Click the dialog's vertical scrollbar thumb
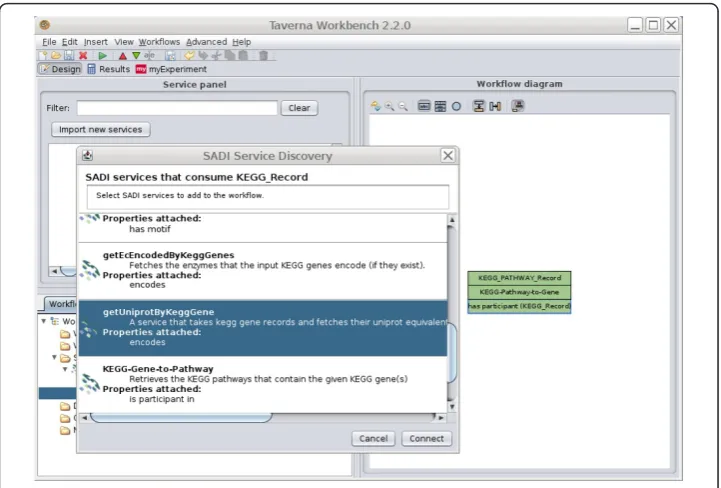 pyautogui.click(x=452, y=353)
